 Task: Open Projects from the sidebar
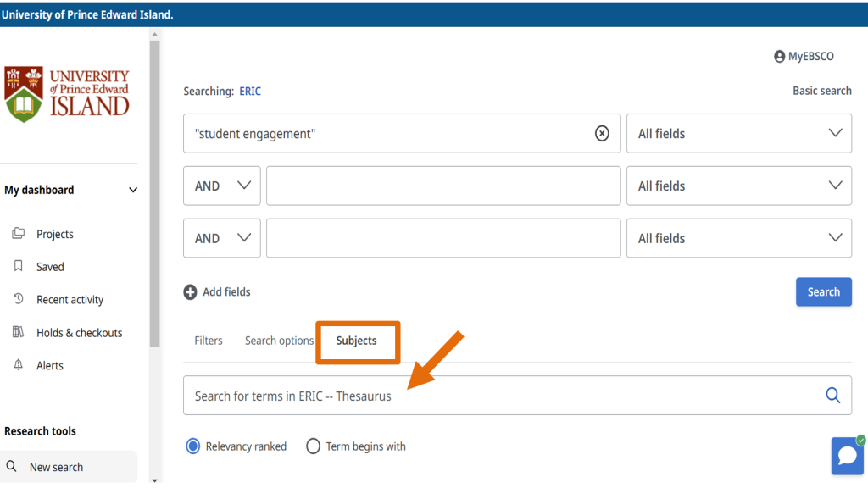(x=54, y=234)
